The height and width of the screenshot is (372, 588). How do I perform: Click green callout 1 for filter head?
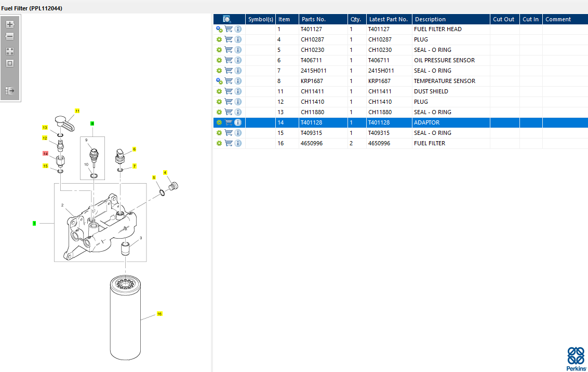pyautogui.click(x=34, y=223)
